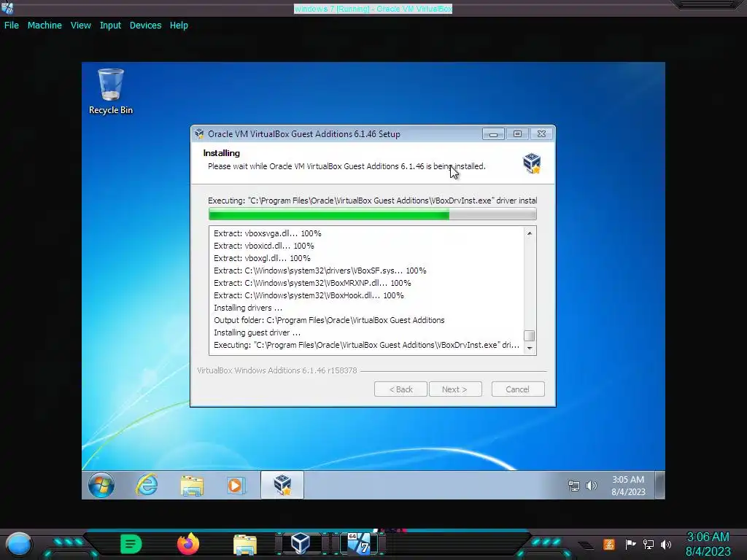
Task: Select the 'Installing drivers ...' log line
Action: point(248,308)
